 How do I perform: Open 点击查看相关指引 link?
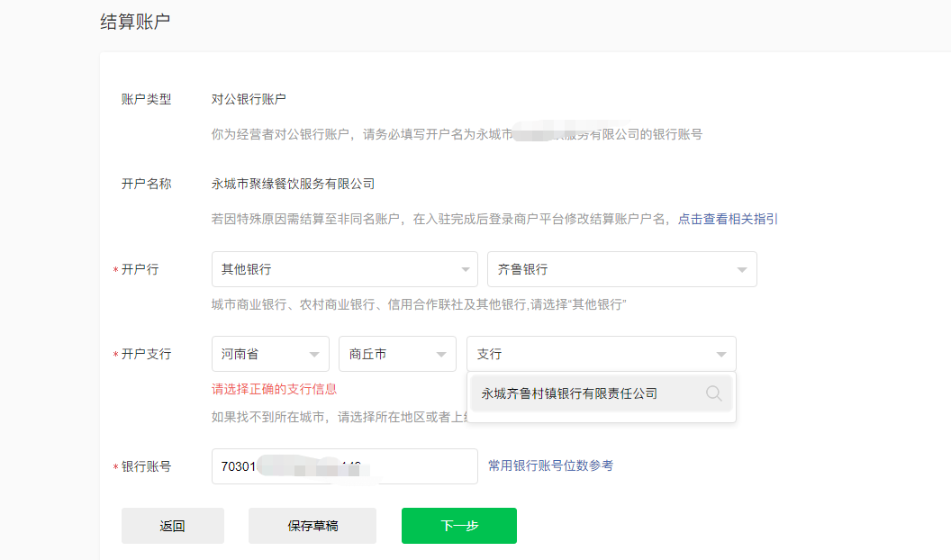pyautogui.click(x=728, y=219)
